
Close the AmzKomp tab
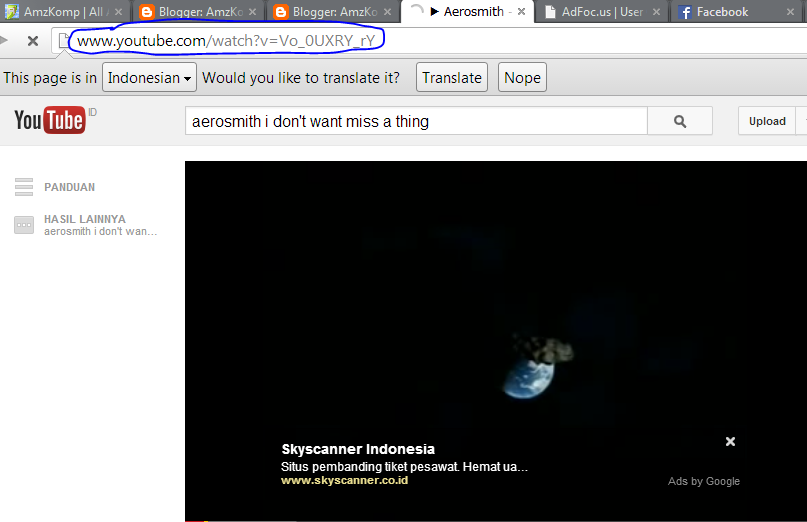(x=118, y=12)
